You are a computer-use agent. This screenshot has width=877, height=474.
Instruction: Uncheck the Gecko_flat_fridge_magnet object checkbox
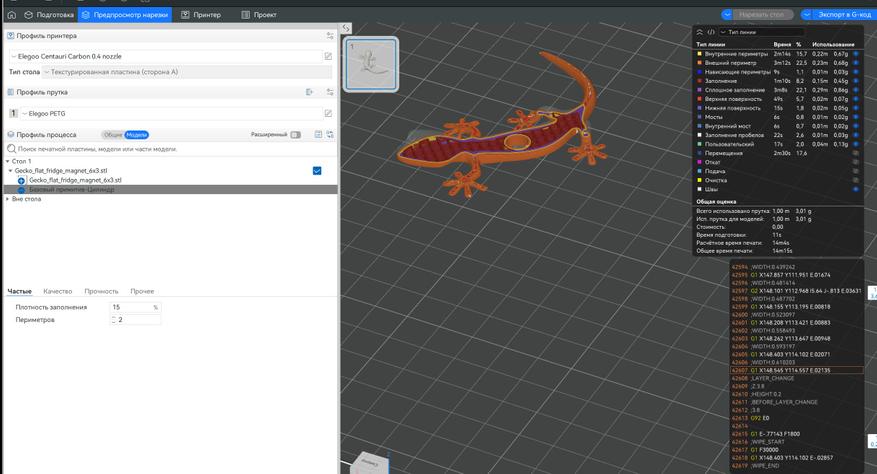pyautogui.click(x=317, y=171)
